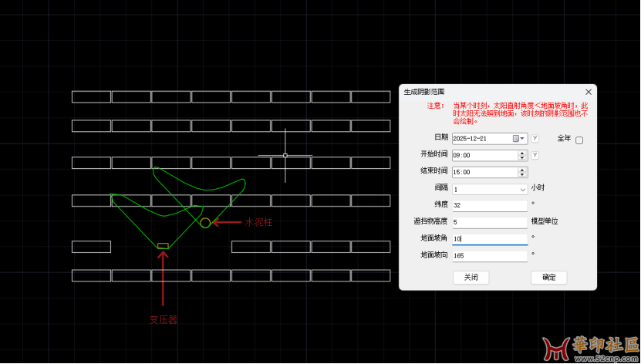This screenshot has height=364, width=641.
Task: Click the help button beside 日期
Action: click(x=535, y=139)
